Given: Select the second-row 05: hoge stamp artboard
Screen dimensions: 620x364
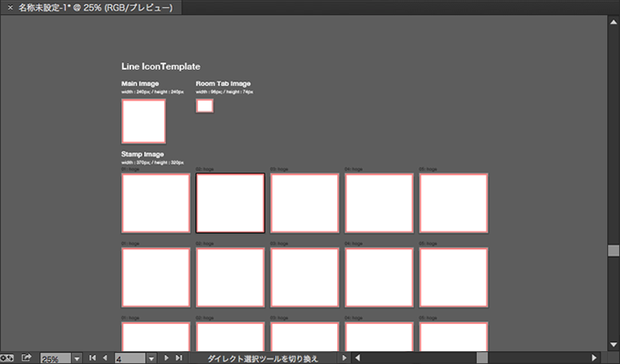Looking at the screenshot, I should pos(453,278).
